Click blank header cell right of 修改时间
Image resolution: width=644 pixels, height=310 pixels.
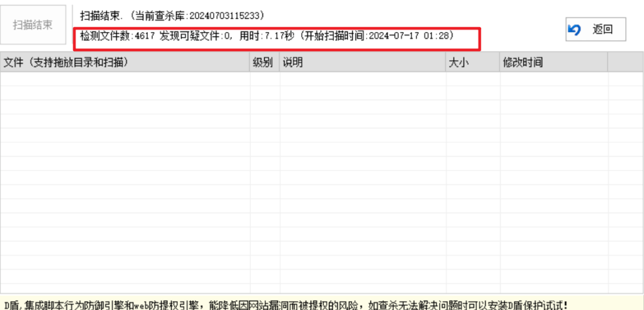[x=625, y=62]
